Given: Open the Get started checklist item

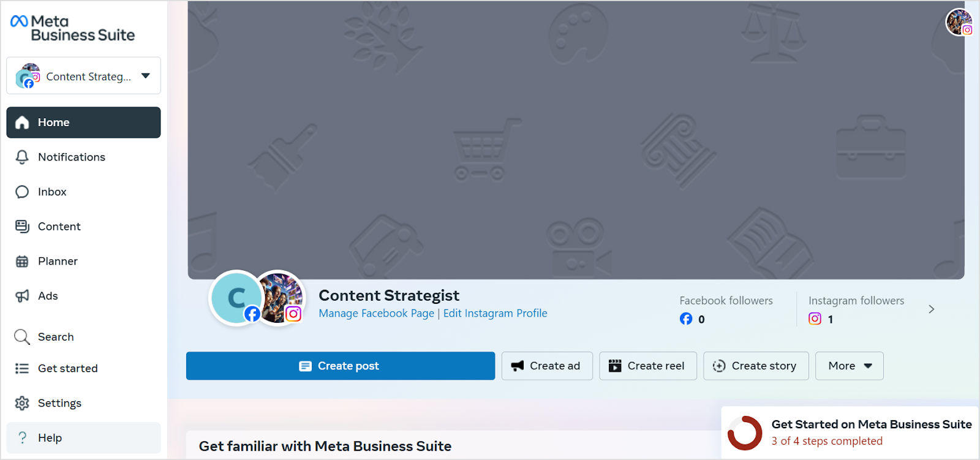Looking at the screenshot, I should pyautogui.click(x=83, y=368).
